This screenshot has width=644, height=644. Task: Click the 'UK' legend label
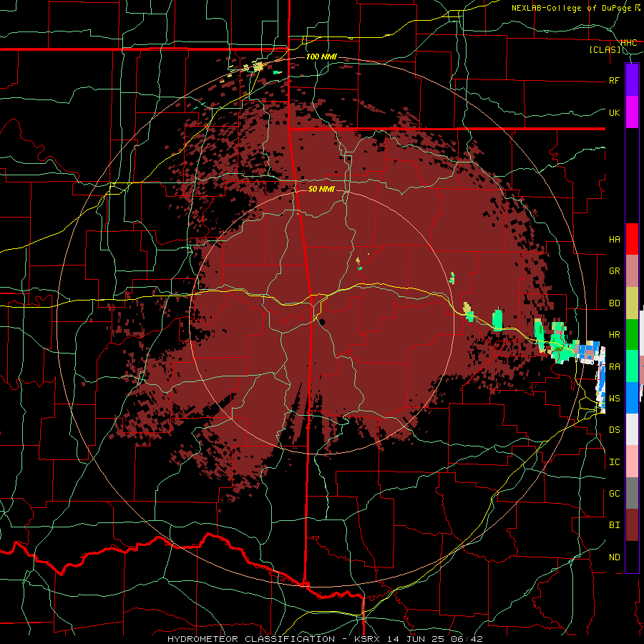tap(614, 112)
